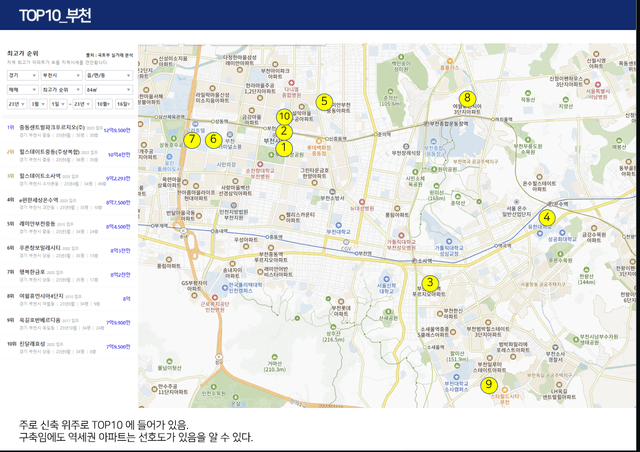Screen dimensions: 640x452
Task: Open the 10월 end month dropdown
Action: pyautogui.click(x=104, y=104)
